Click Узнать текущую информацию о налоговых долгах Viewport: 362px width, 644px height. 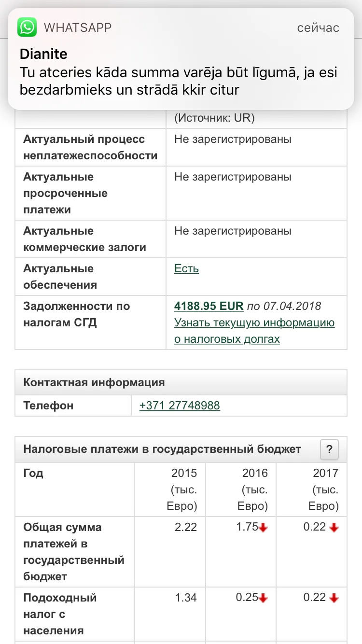(254, 331)
